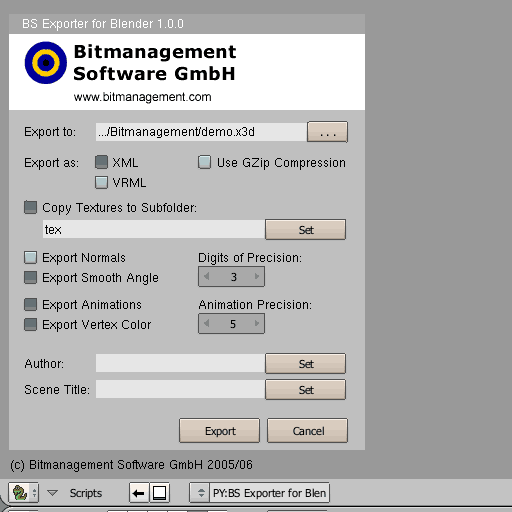Toggle Copy Textures to Subfolder checkbox
Screen dimensions: 512x512
click(30, 207)
